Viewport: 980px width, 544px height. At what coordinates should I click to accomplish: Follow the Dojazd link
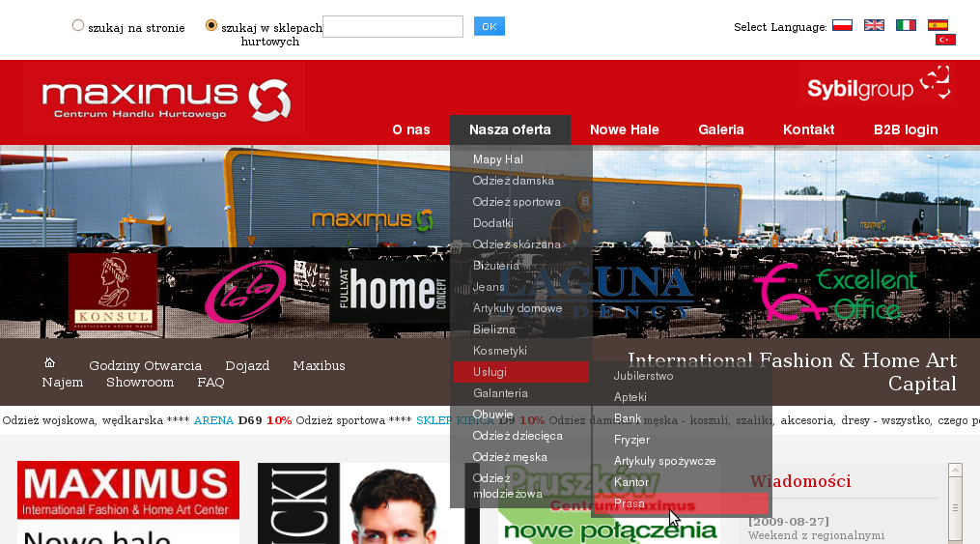[x=247, y=366]
